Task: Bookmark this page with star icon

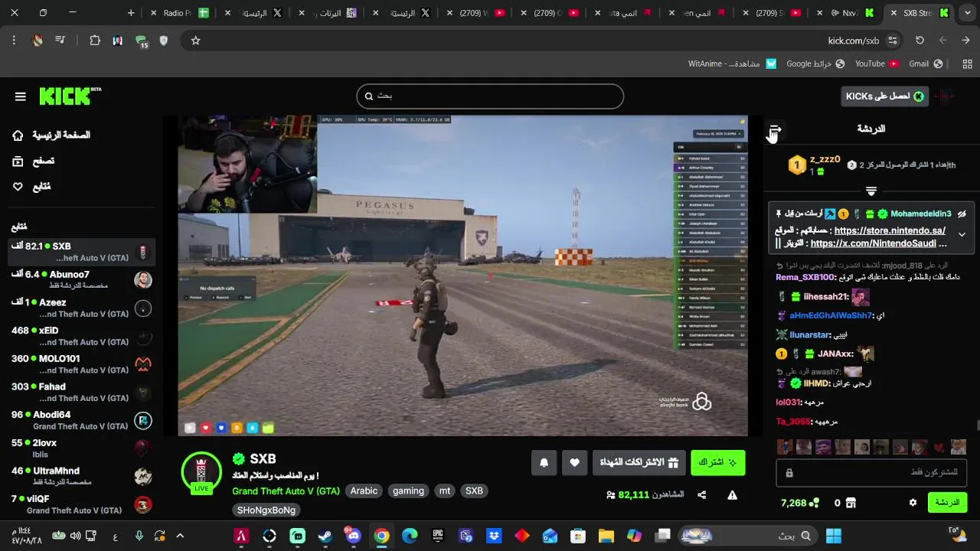Action: 195,41
